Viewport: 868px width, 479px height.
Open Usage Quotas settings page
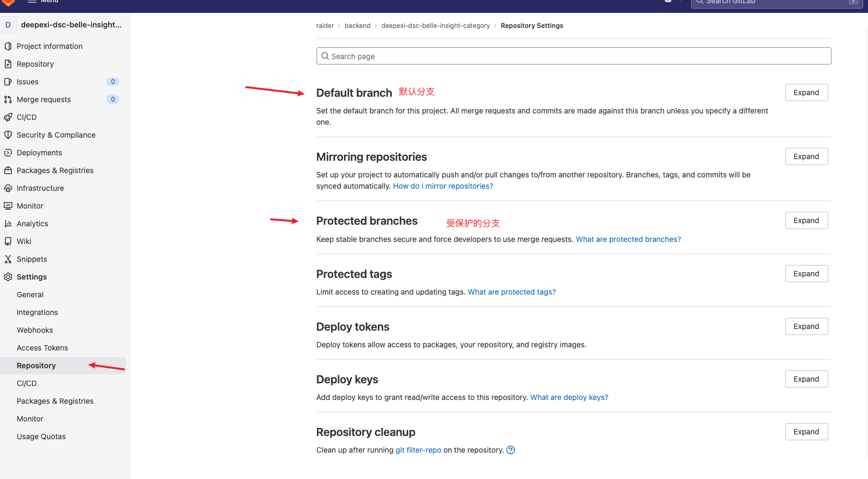point(41,437)
